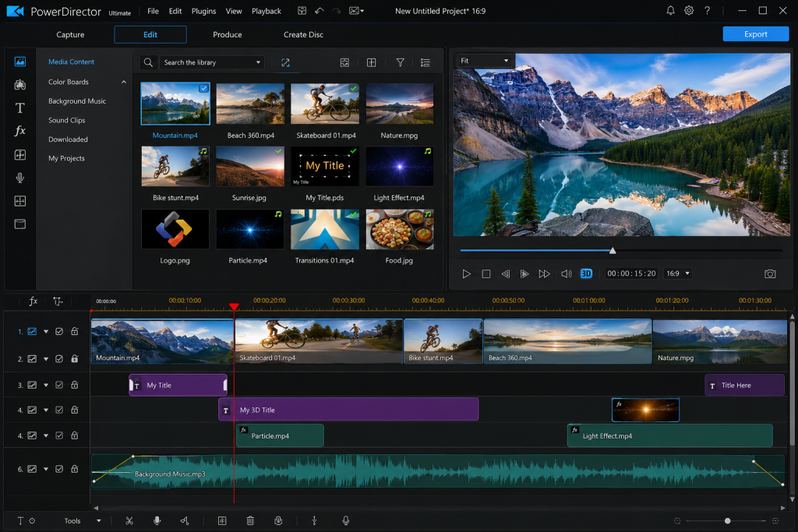Select the split scissors tool below the timeline
798x532 pixels.
(129, 520)
